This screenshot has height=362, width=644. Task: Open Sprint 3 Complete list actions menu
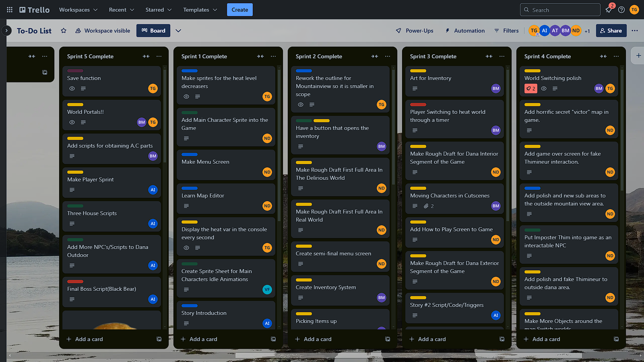(502, 56)
